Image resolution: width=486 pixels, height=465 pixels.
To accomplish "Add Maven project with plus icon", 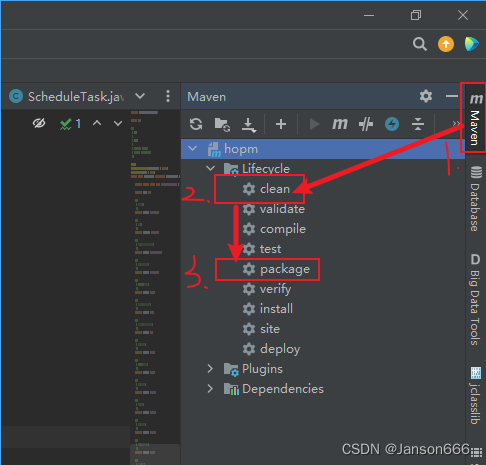I will [281, 124].
